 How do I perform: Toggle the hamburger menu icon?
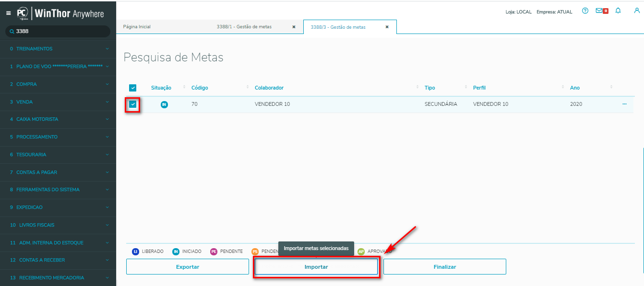click(x=8, y=13)
